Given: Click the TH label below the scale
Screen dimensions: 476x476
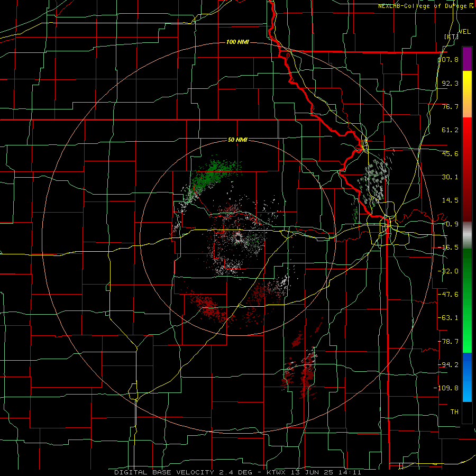Looking at the screenshot, I should 454,412.
